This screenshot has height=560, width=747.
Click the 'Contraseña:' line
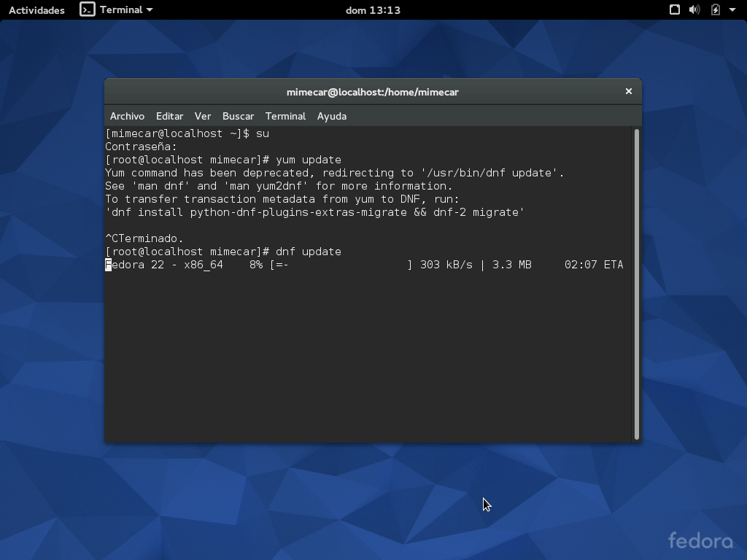click(x=141, y=147)
